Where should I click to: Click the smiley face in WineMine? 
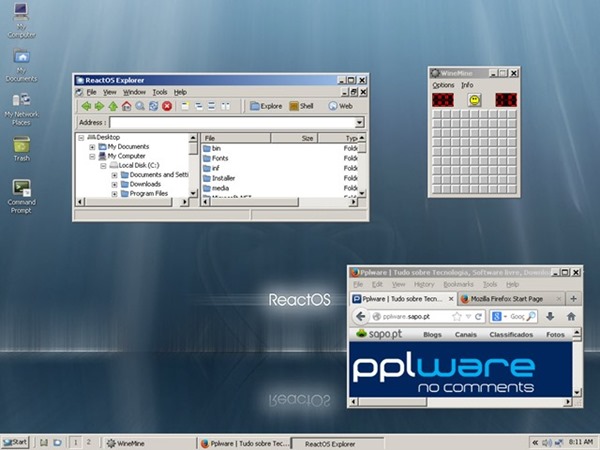pyautogui.click(x=474, y=100)
